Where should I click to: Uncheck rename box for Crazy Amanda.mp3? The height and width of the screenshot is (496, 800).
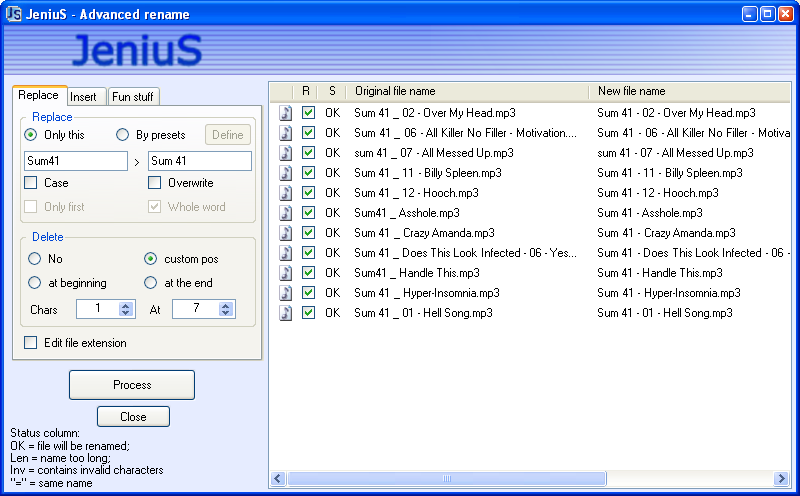308,232
